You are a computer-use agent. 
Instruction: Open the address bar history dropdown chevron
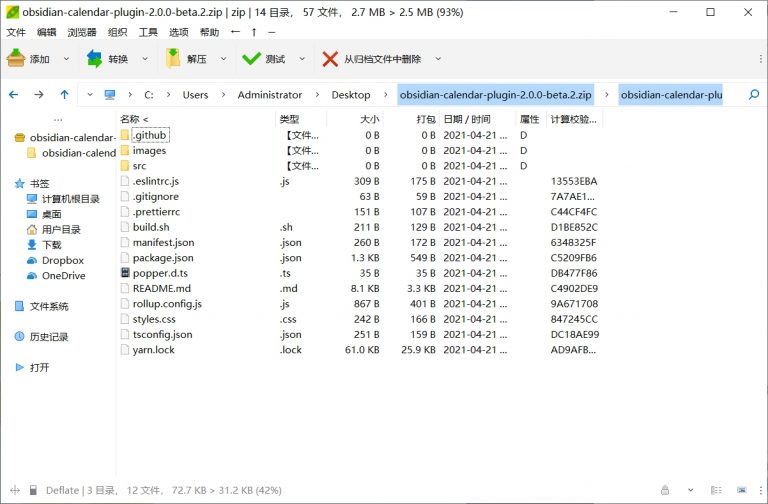click(x=90, y=95)
